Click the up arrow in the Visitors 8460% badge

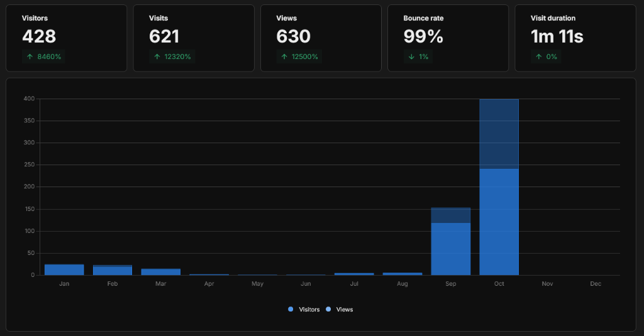tap(30, 57)
